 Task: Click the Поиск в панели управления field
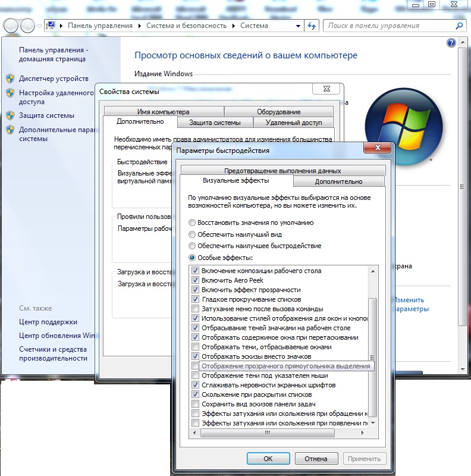tap(390, 26)
